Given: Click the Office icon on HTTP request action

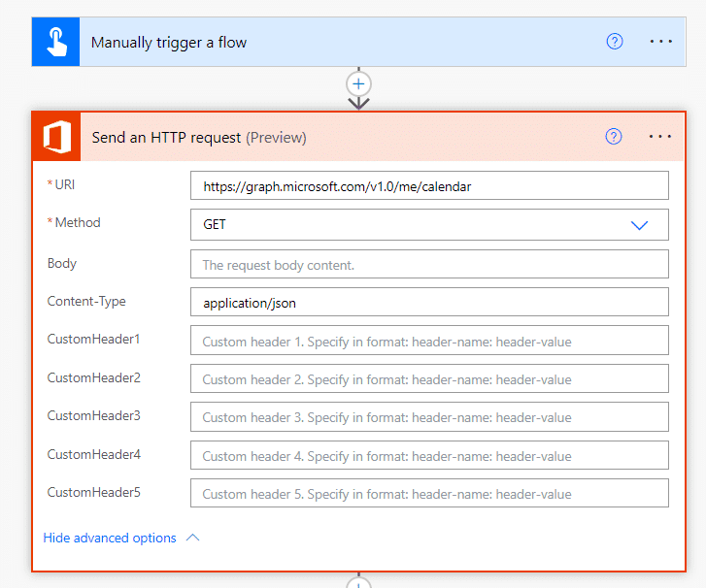Looking at the screenshot, I should (x=56, y=137).
